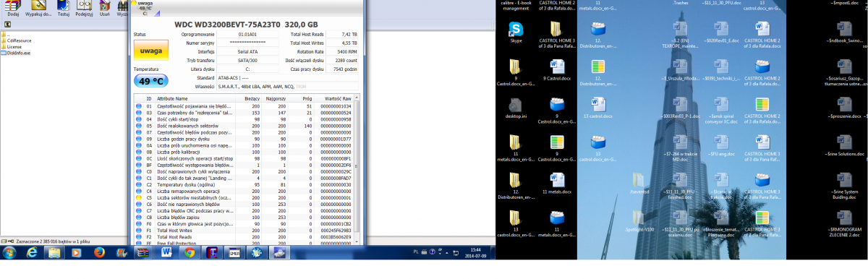Select the 05 Ilość realokowanych sektorów row
Screen dimensions: 868x279
[x=244, y=126]
